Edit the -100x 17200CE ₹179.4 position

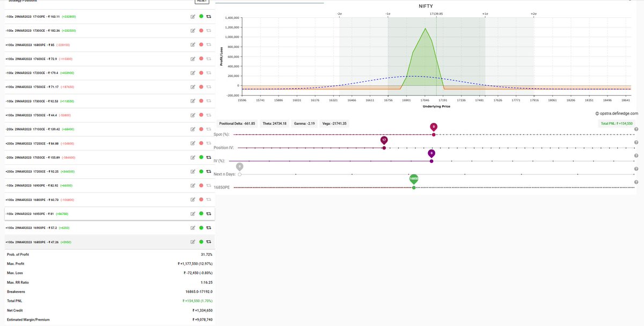pos(193,73)
